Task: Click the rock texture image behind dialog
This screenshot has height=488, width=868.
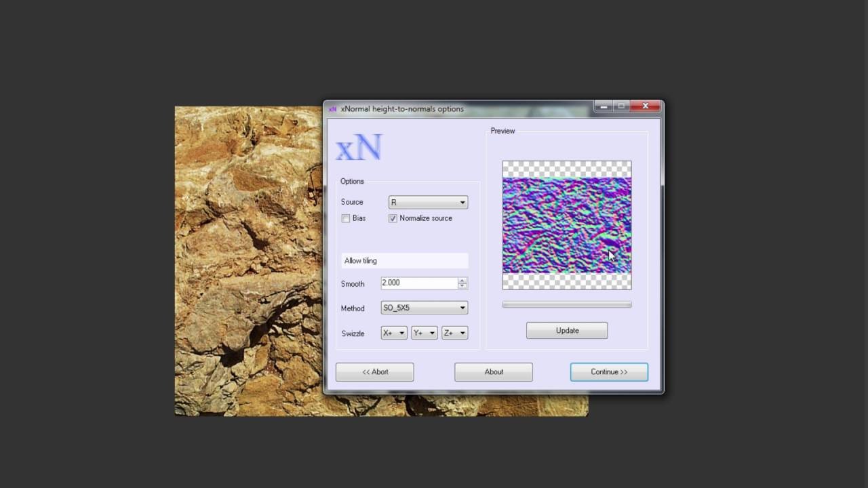Action: click(248, 261)
